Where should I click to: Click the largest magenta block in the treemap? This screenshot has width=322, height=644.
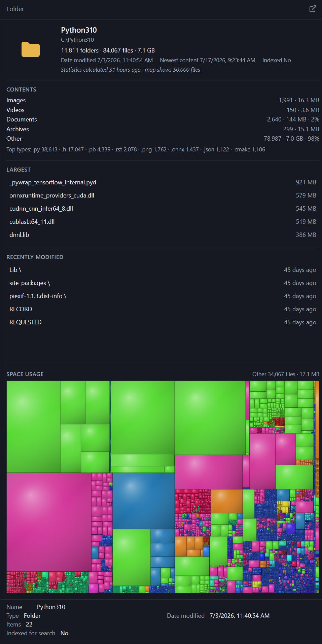pos(49,522)
